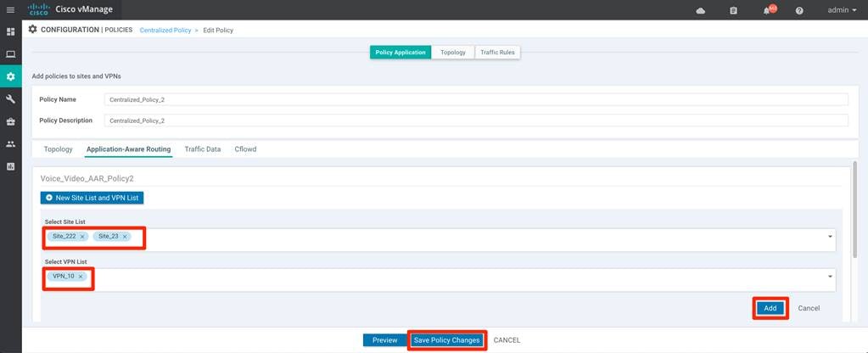Expand the Select VPN List dropdown arrow
The image size is (868, 353).
point(830,276)
